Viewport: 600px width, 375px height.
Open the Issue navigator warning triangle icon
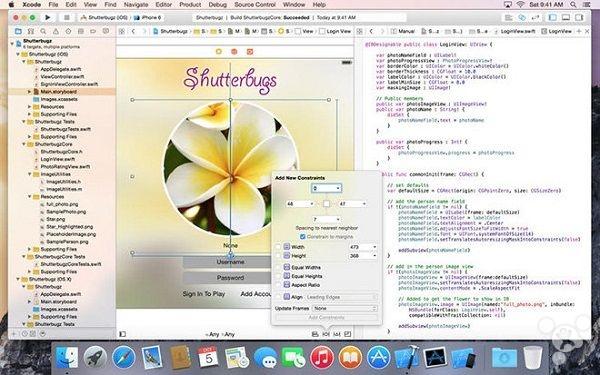coord(56,31)
